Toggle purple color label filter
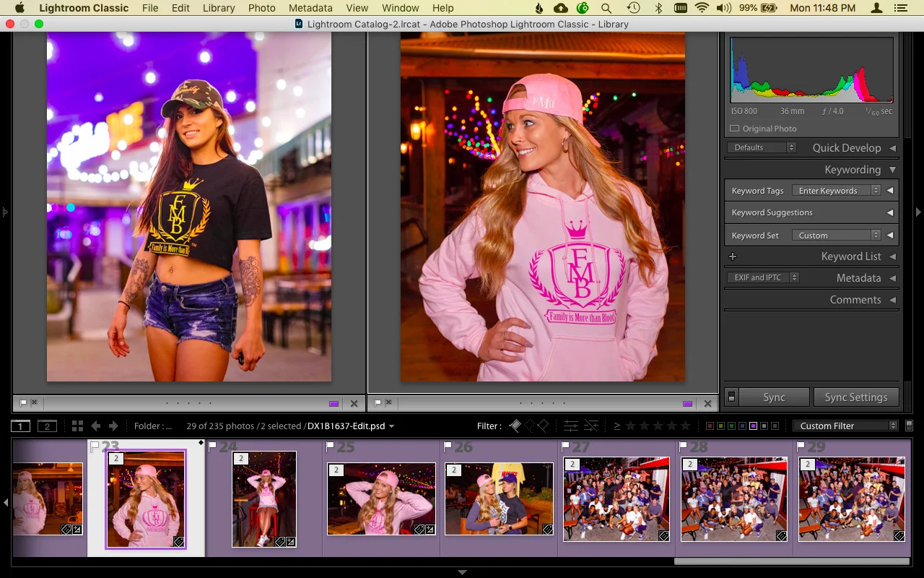The height and width of the screenshot is (578, 924). point(753,426)
